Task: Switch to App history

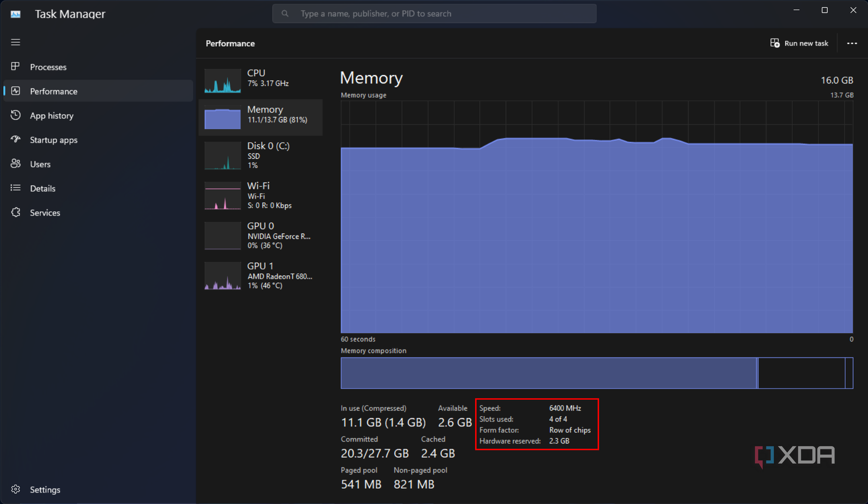Action: [x=52, y=115]
